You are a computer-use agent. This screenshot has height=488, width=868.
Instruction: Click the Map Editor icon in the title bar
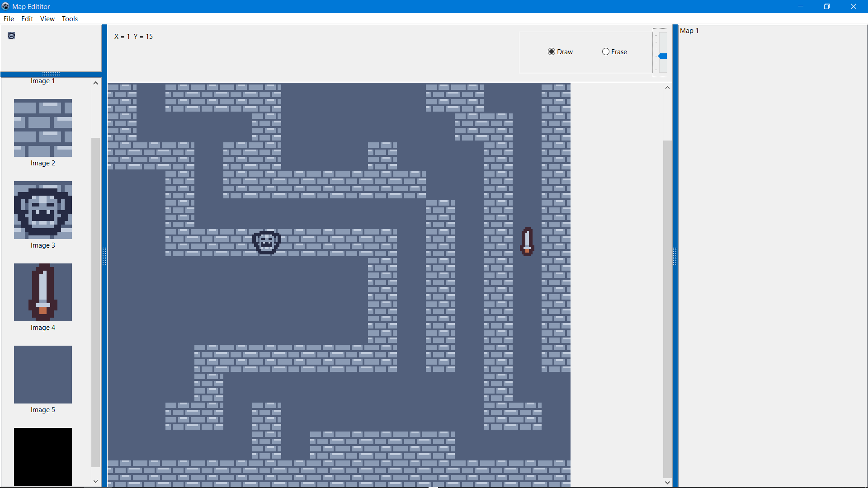(5, 6)
